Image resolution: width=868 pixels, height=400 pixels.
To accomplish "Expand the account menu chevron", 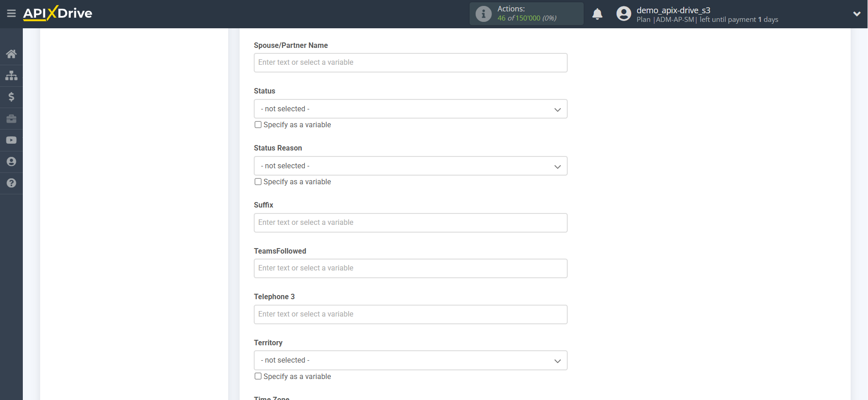I will [x=857, y=14].
